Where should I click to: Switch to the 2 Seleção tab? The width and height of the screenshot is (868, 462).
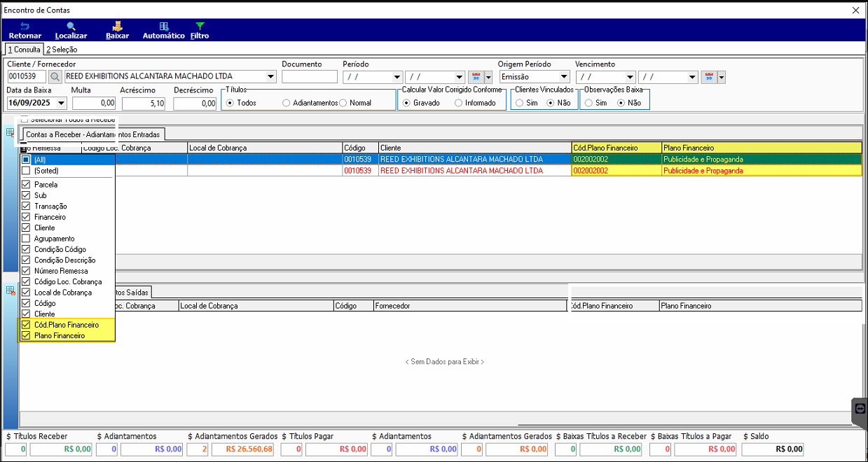(x=62, y=50)
